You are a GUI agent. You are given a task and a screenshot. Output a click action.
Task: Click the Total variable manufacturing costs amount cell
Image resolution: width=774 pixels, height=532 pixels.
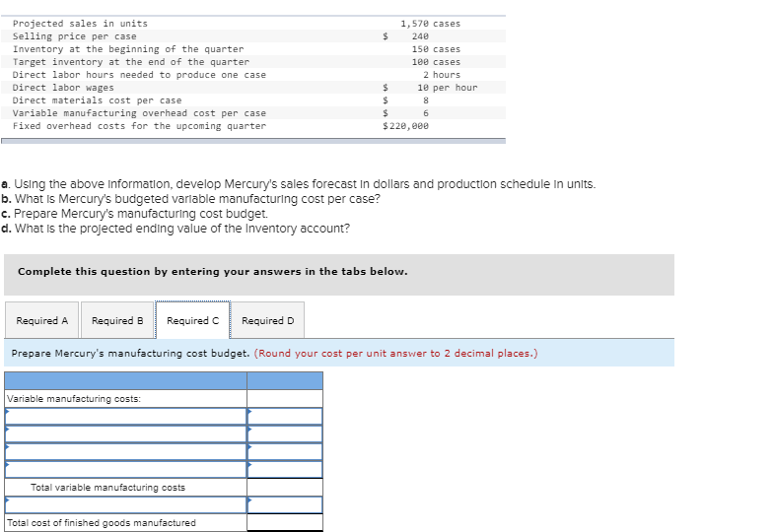click(x=285, y=487)
